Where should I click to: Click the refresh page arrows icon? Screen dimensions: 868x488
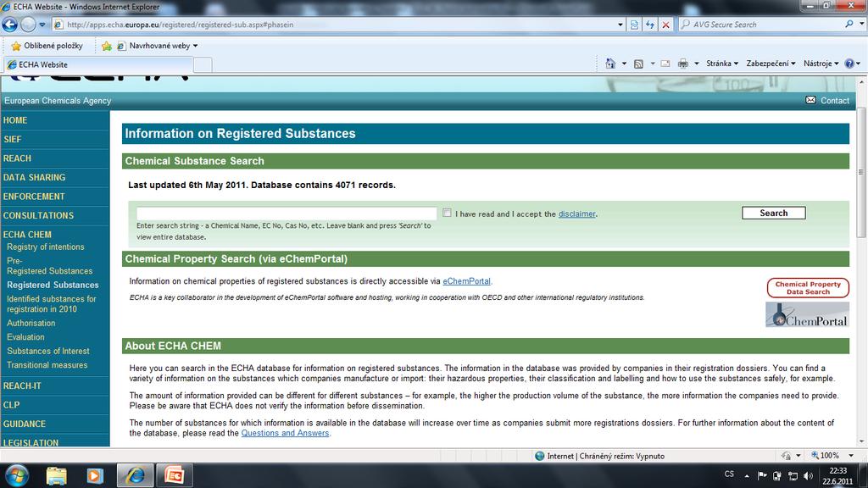(x=650, y=25)
